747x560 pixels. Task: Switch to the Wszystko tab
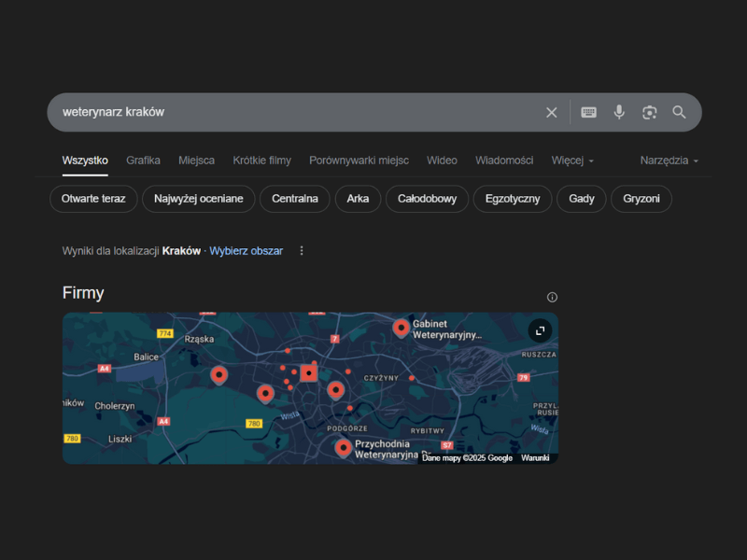point(85,161)
